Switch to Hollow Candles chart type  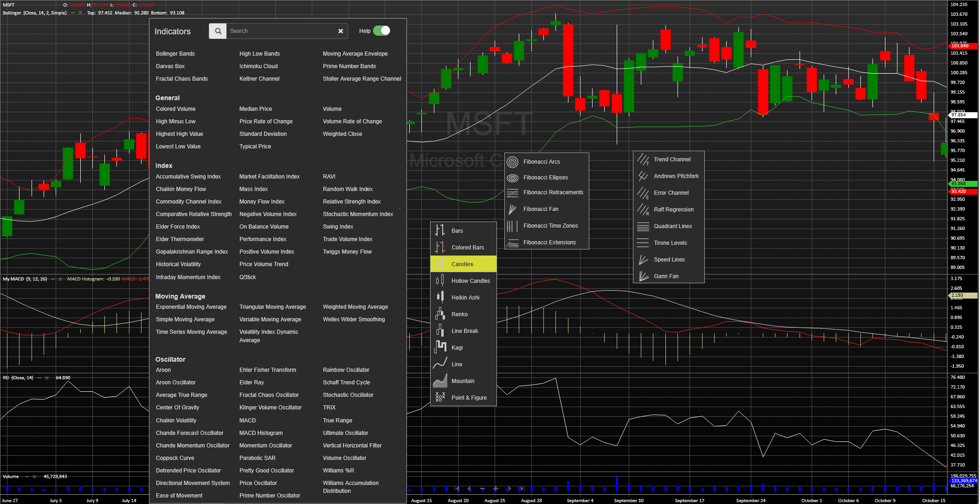pos(464,281)
